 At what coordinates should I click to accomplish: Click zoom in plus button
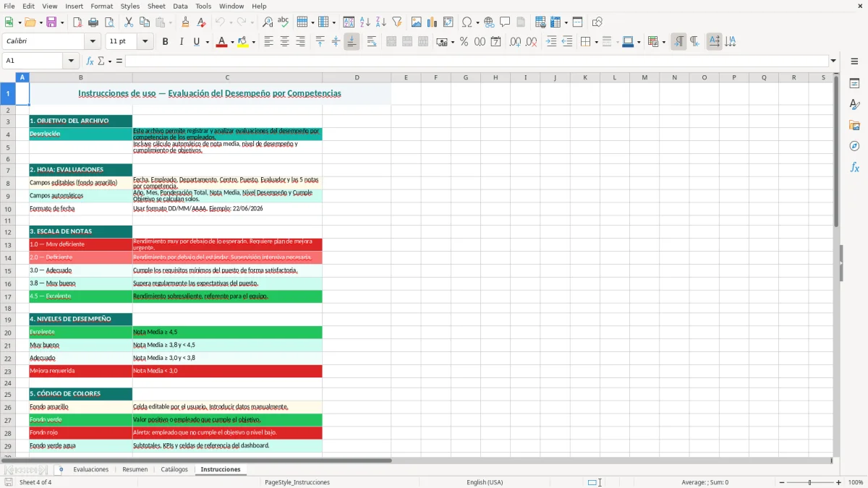838,482
